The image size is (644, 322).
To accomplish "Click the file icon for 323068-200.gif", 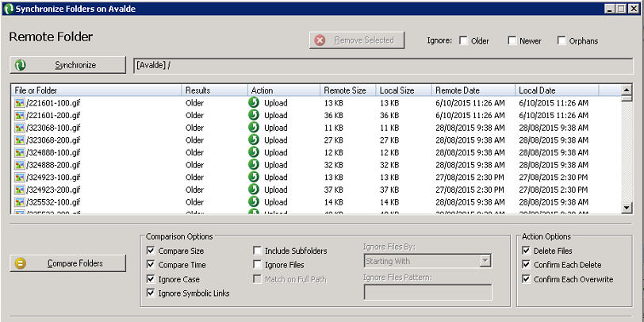I will [x=19, y=140].
